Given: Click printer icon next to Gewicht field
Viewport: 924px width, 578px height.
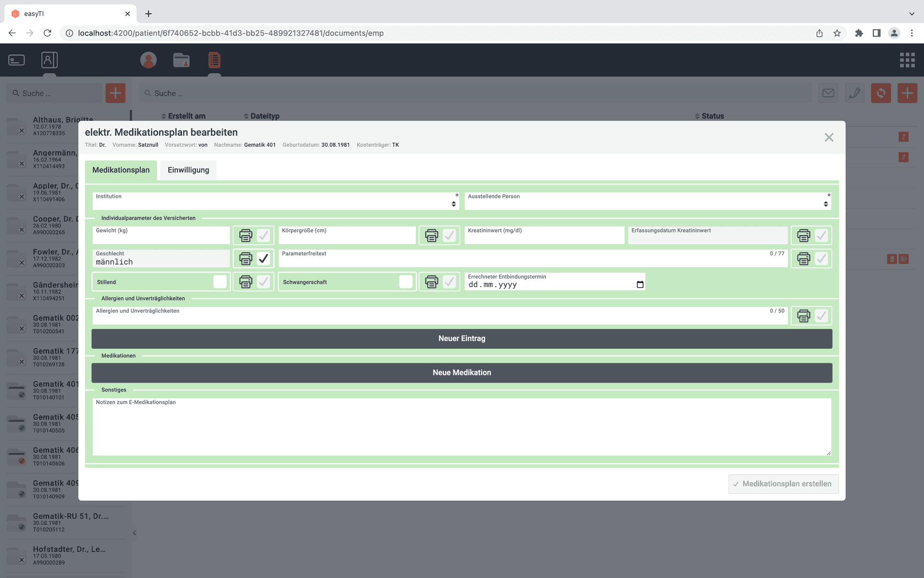Looking at the screenshot, I should click(x=245, y=236).
